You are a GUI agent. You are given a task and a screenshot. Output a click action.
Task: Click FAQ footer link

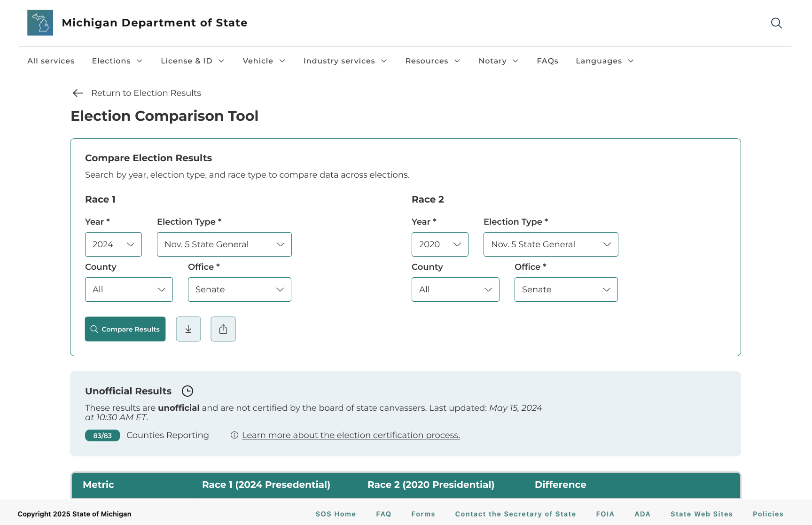click(x=383, y=514)
